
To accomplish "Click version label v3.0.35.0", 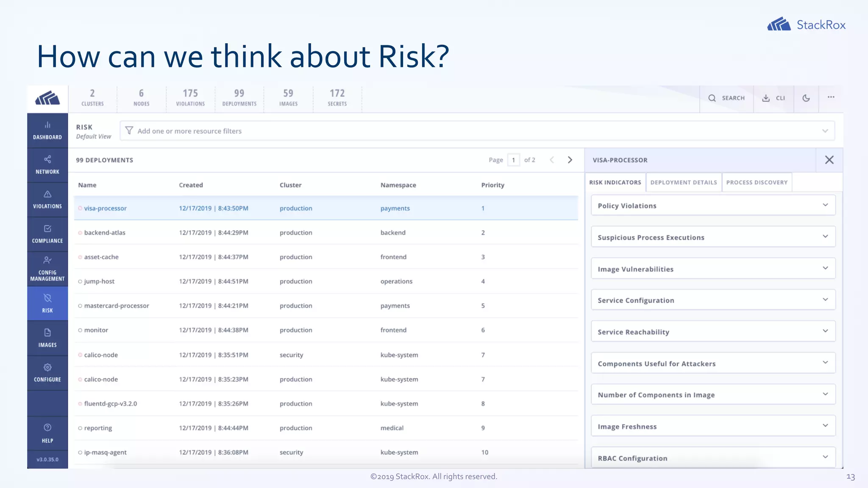I will (x=47, y=460).
